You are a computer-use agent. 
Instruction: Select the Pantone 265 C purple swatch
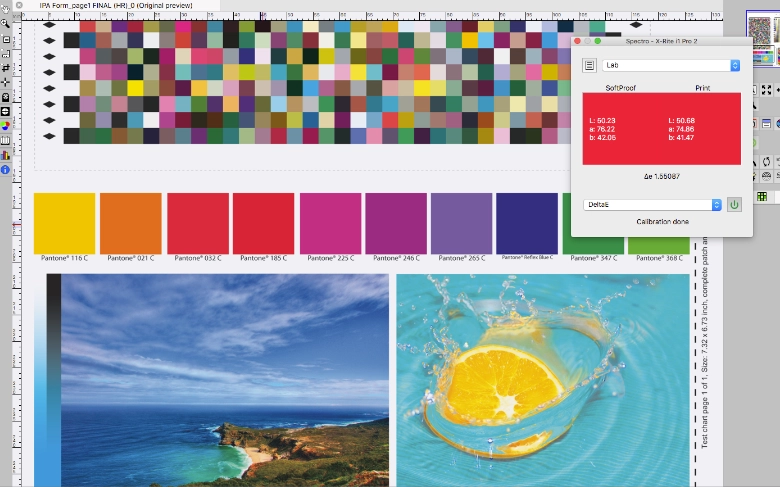[x=461, y=223]
